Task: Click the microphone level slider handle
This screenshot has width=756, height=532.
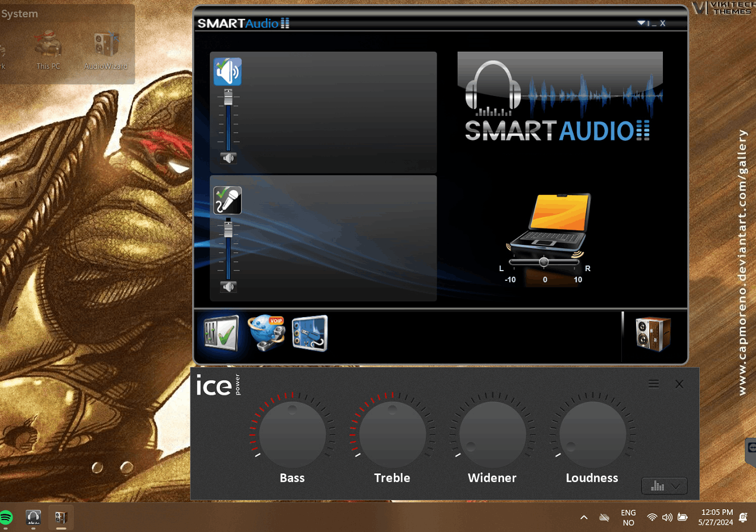Action: 228,229
